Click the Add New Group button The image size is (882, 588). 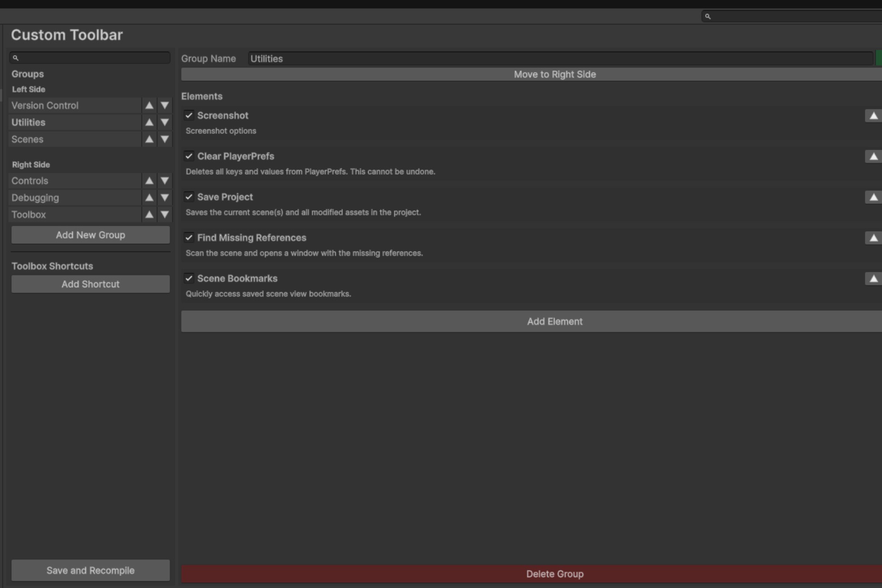tap(90, 235)
